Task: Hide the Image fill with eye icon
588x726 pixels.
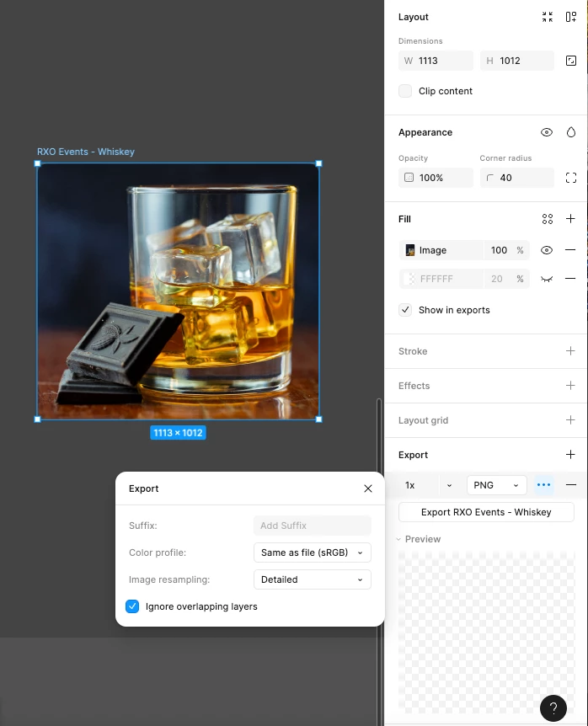Action: (547, 250)
